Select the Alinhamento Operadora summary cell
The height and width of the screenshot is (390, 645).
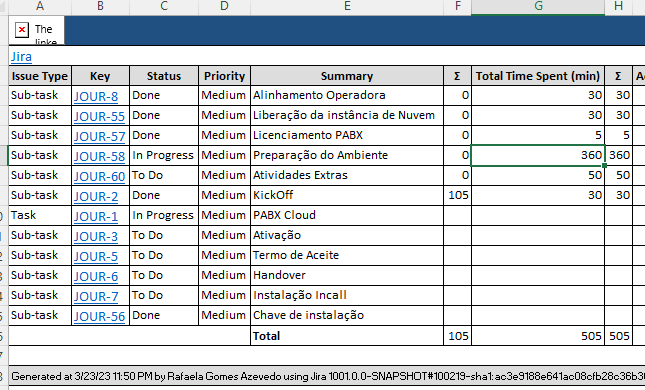pyautogui.click(x=347, y=95)
